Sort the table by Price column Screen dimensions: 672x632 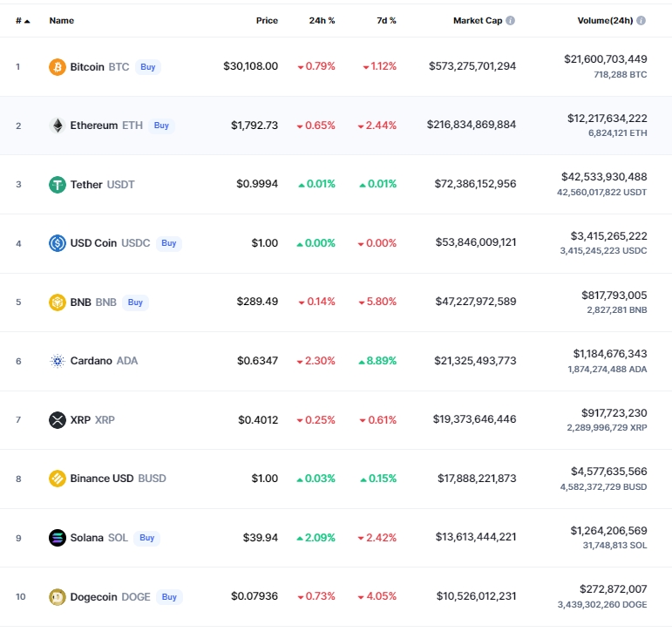[267, 20]
